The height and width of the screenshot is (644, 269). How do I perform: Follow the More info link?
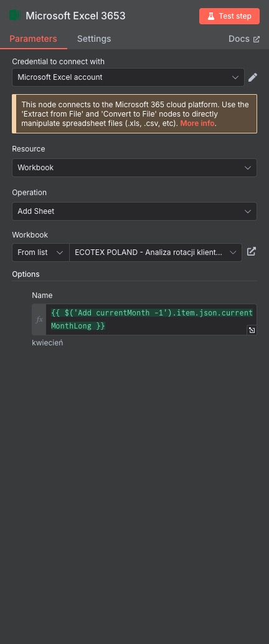point(197,123)
